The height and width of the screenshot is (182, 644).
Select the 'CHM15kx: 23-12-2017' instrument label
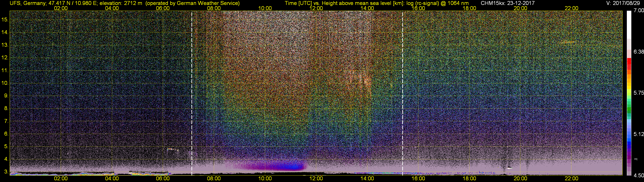click(x=508, y=3)
